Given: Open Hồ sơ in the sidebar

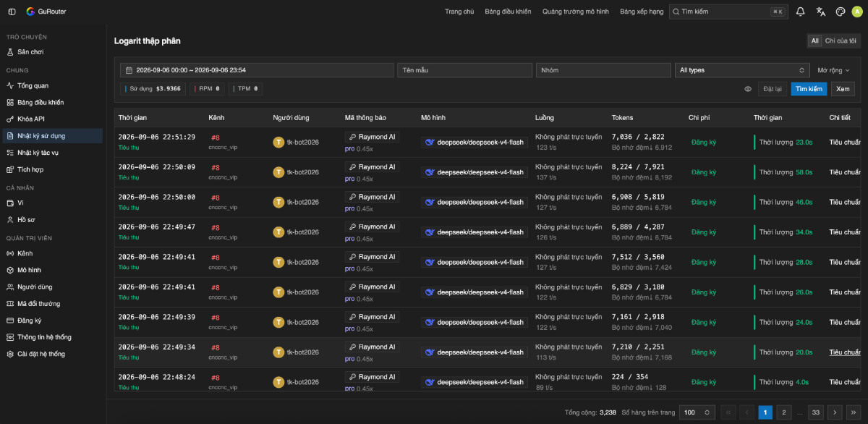Looking at the screenshot, I should tap(51, 219).
